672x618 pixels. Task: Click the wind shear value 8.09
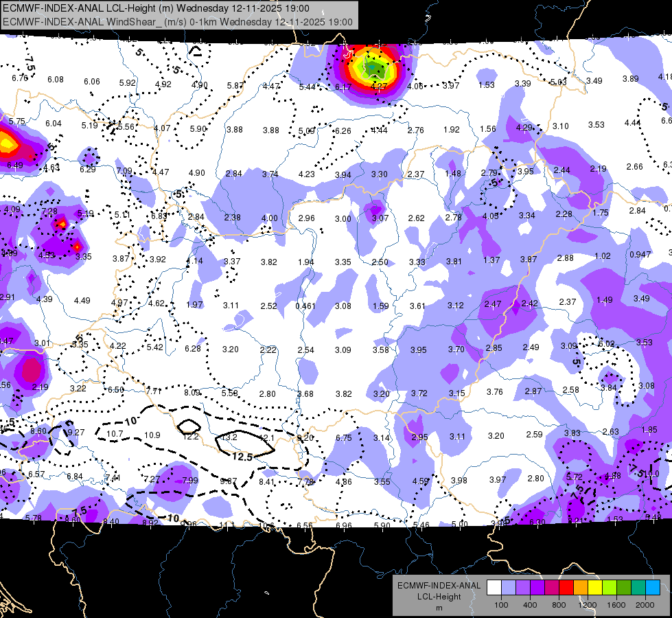[192, 392]
